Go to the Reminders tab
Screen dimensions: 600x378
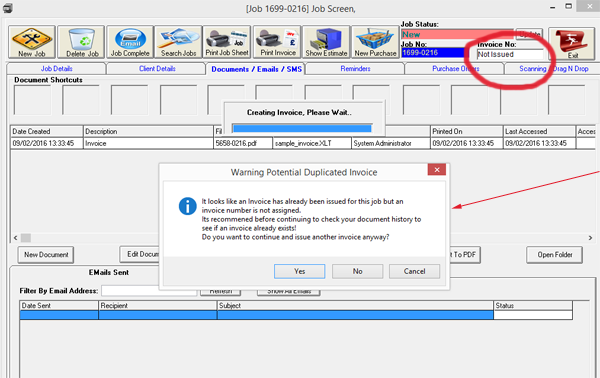coord(355,69)
